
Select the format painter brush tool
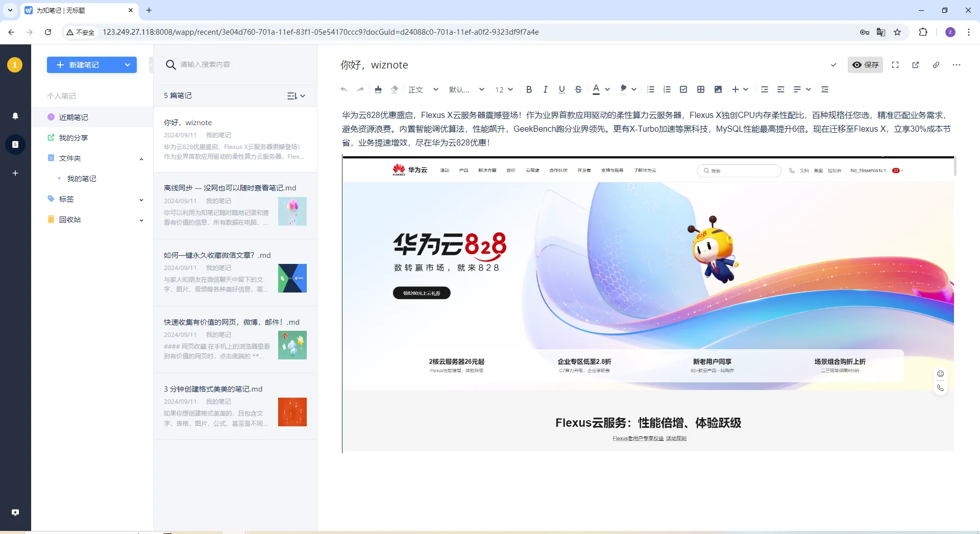coord(378,89)
